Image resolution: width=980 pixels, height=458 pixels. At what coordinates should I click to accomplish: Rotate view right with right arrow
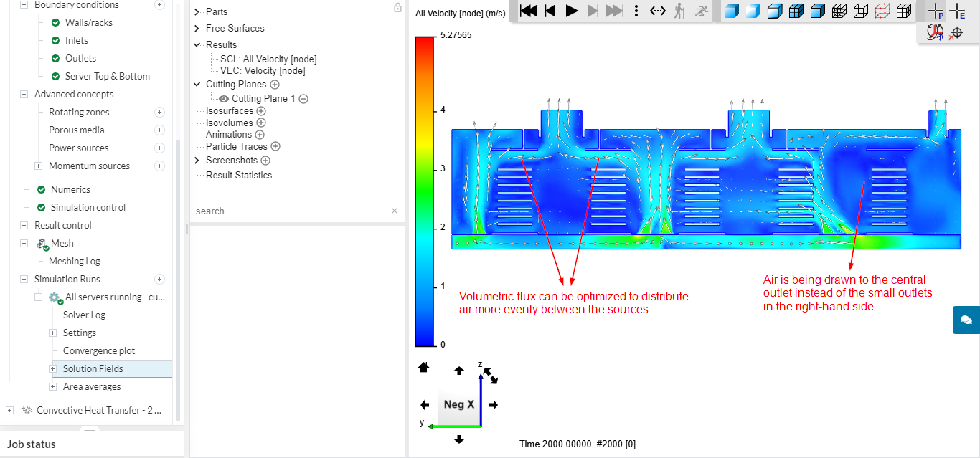pyautogui.click(x=493, y=405)
